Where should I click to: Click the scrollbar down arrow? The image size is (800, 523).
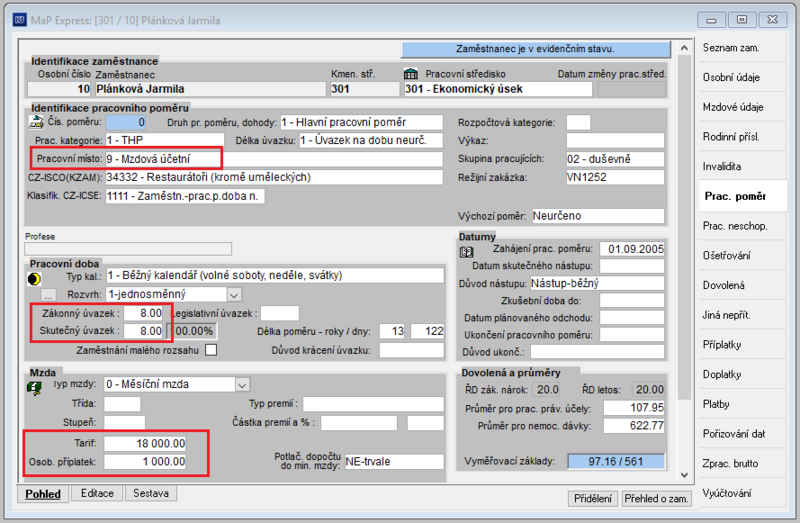[684, 475]
